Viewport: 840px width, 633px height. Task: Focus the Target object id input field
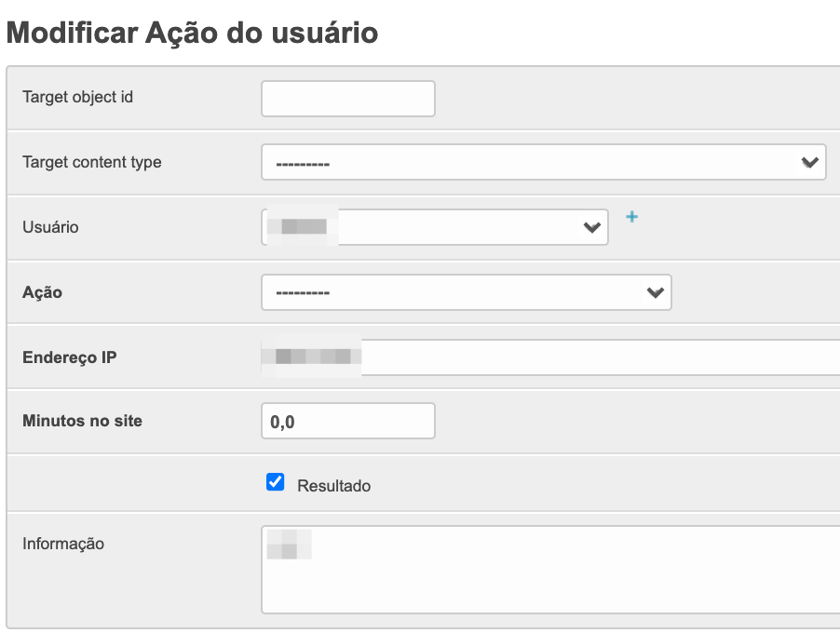[x=347, y=99]
